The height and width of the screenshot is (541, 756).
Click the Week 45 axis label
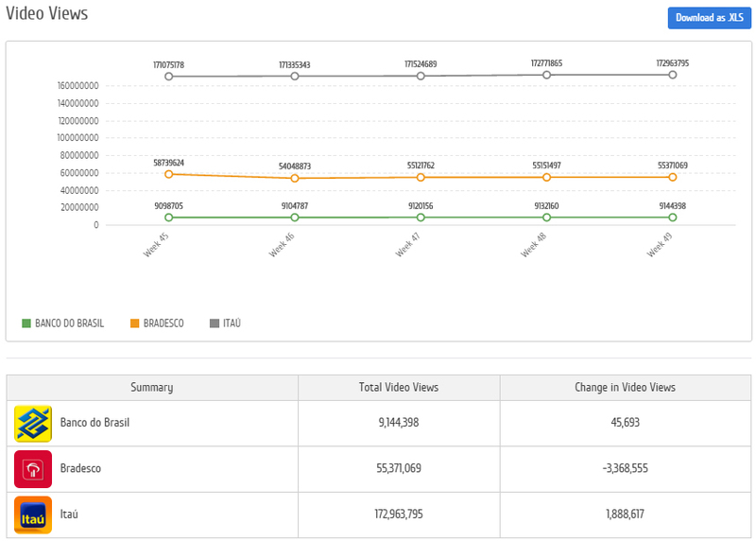tap(157, 246)
